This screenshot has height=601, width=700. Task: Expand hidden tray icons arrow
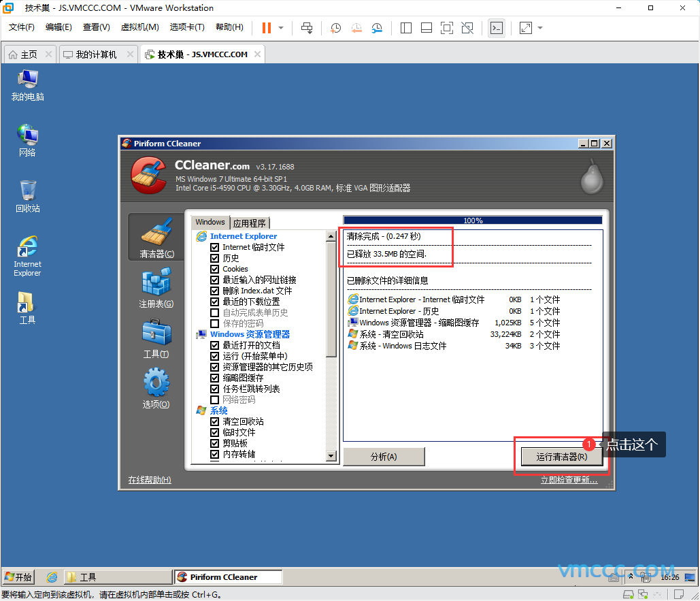631,576
